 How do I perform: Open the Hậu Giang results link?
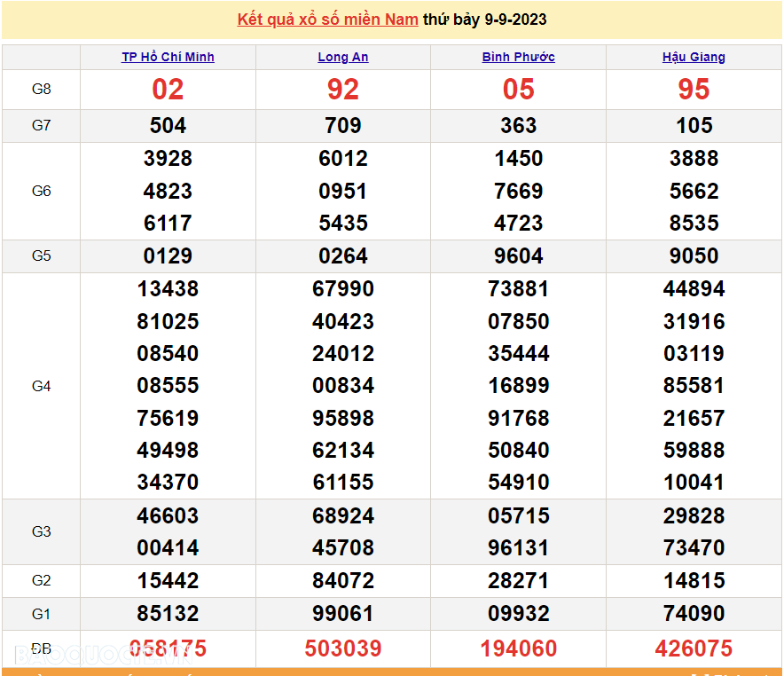click(694, 57)
